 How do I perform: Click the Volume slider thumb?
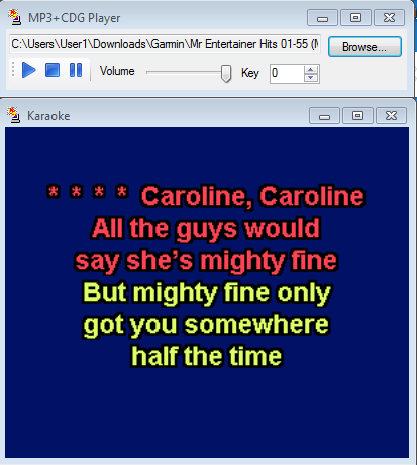click(x=226, y=73)
